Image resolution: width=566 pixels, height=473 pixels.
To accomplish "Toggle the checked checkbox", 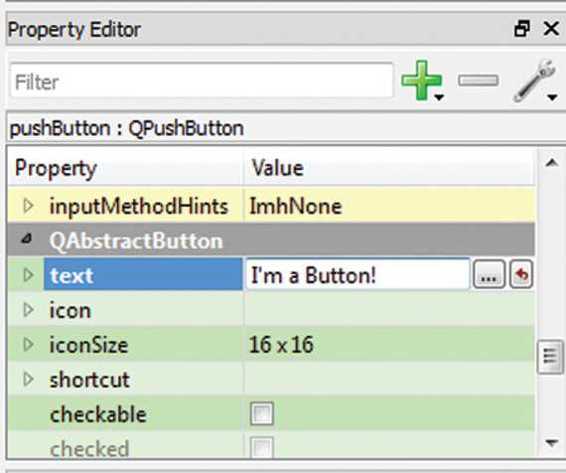I will 262,448.
